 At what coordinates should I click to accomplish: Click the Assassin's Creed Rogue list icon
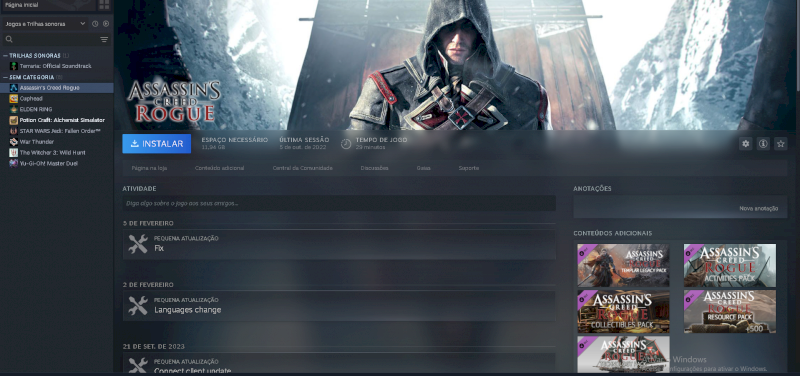point(14,88)
